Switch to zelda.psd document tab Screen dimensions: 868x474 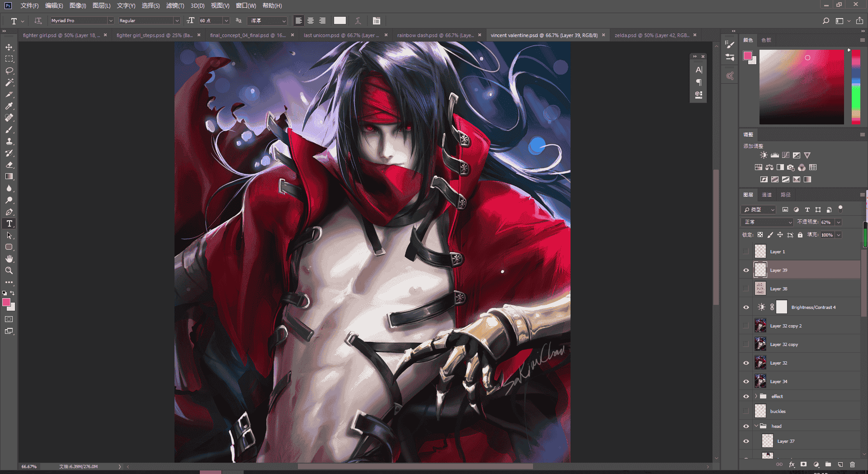(x=652, y=35)
